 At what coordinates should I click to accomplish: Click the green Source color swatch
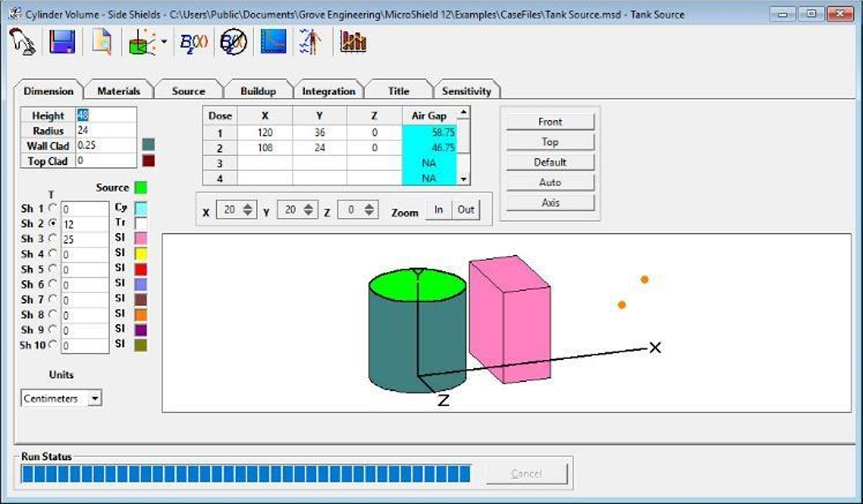pos(141,187)
